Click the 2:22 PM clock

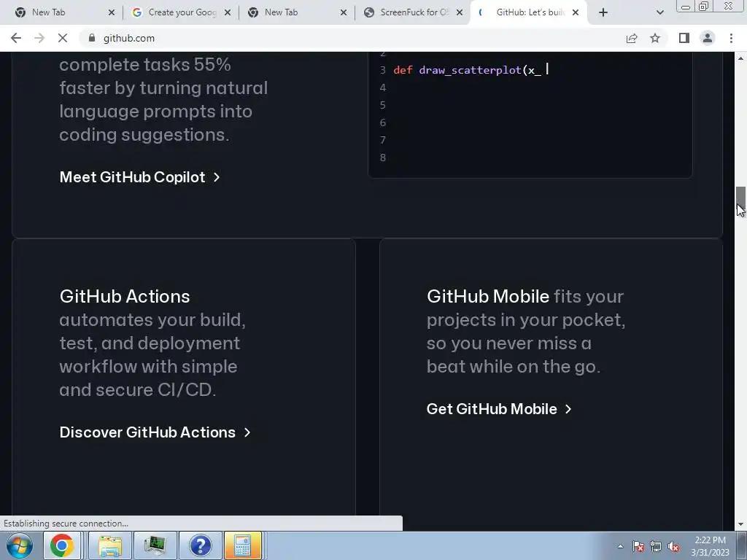pos(710,540)
